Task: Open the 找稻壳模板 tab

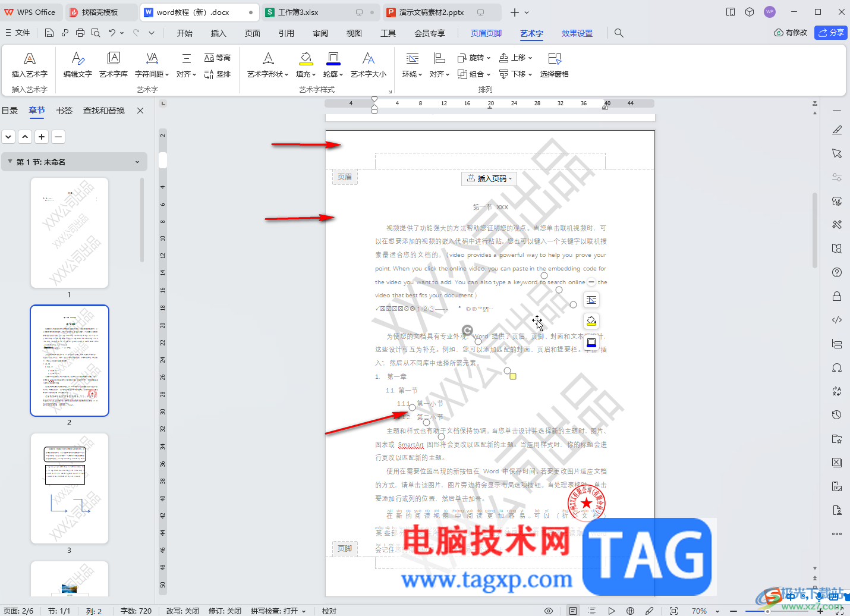Action: (x=100, y=12)
